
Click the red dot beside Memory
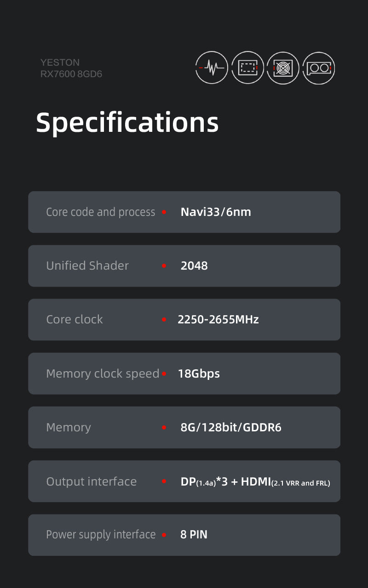coord(164,427)
